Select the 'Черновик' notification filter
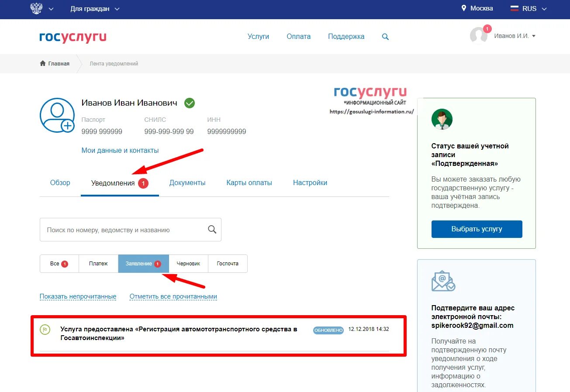The width and height of the screenshot is (570, 392). pos(188,264)
